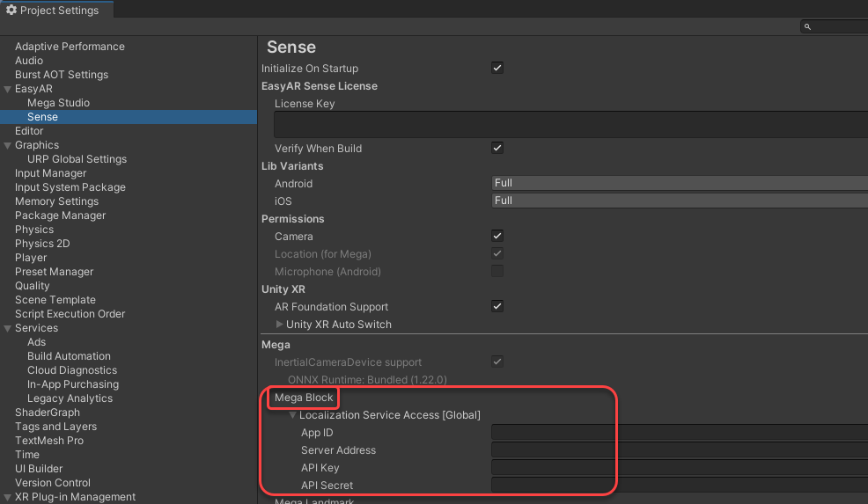Click the search magnifier icon

[806, 27]
